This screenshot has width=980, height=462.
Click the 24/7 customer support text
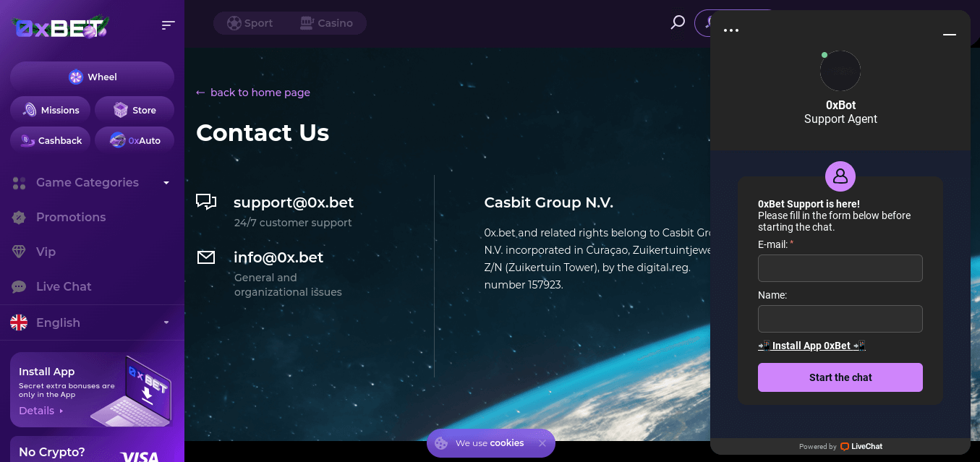point(293,223)
